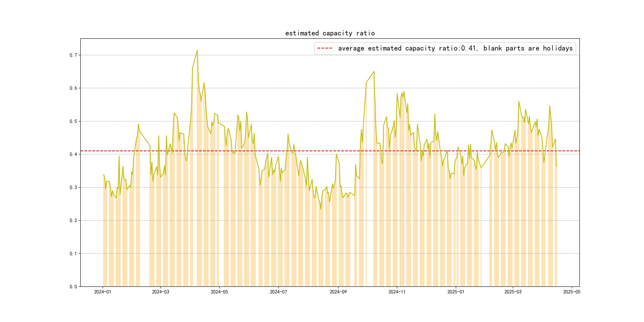Click the 0.6 y-axis tick label
The height and width of the screenshot is (322, 644).
pyautogui.click(x=73, y=88)
